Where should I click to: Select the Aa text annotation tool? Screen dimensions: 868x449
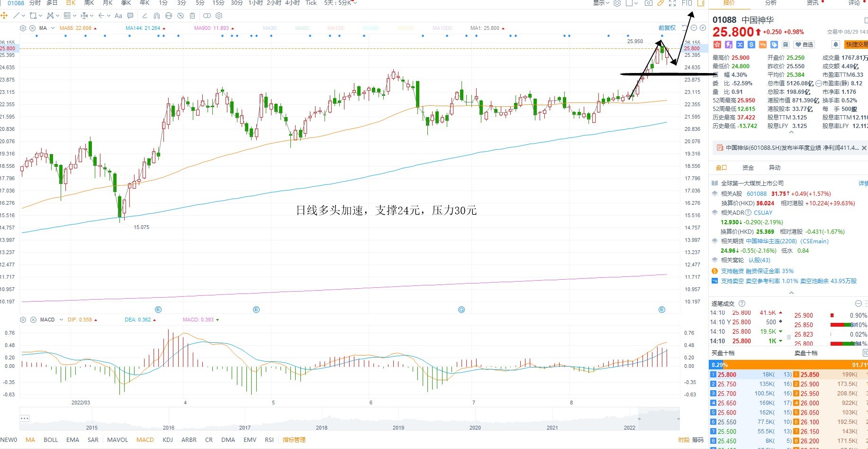coord(118,16)
